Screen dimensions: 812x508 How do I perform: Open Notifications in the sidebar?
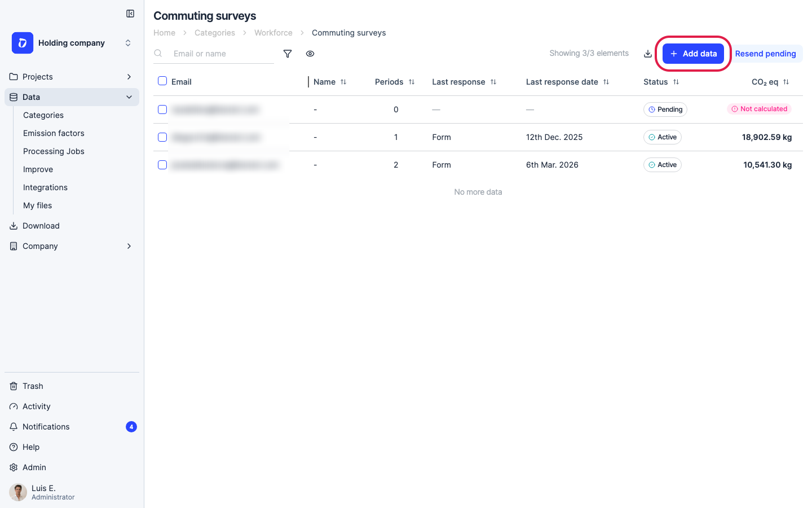tap(72, 427)
